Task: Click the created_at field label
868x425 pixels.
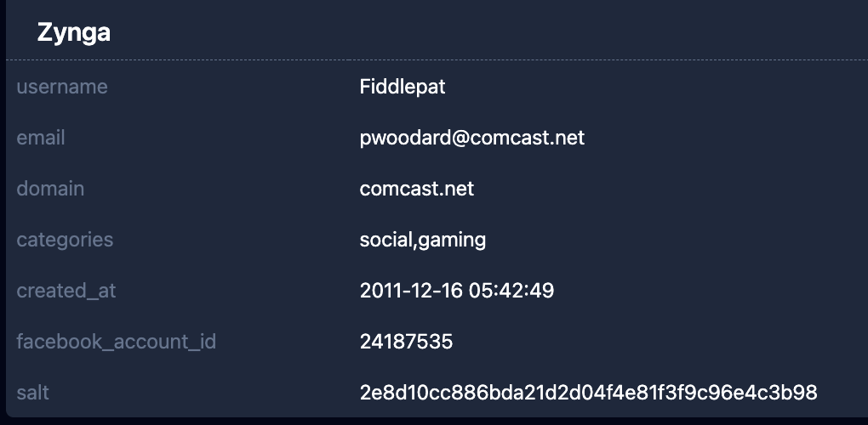Action: [66, 291]
